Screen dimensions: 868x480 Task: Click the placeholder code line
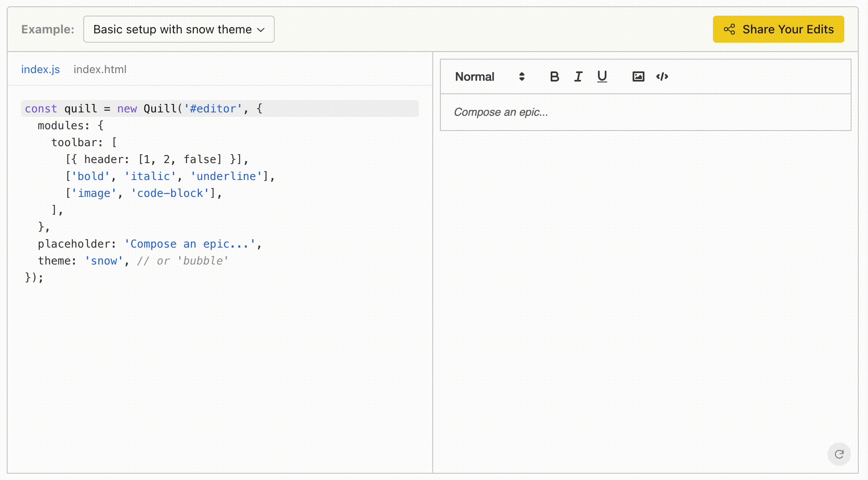click(150, 244)
